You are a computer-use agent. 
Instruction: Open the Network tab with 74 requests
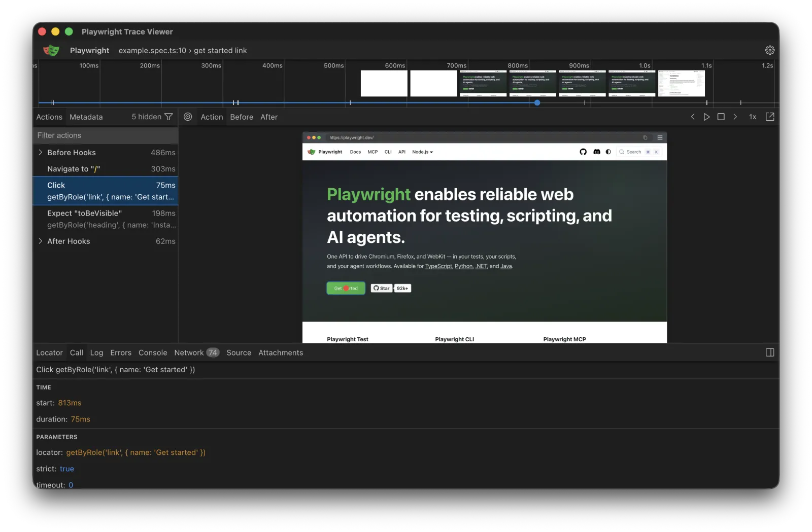196,352
